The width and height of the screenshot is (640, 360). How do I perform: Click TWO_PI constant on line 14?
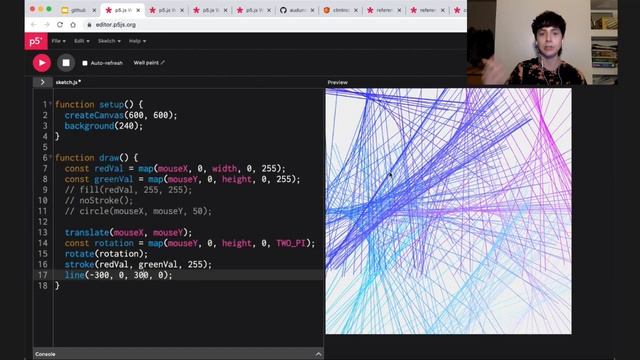[291, 243]
